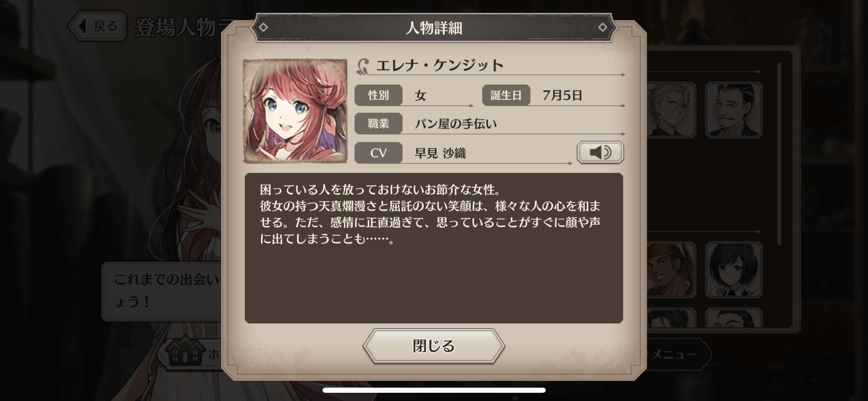
Task: Click the character list scrollbar
Action: [x=779, y=154]
